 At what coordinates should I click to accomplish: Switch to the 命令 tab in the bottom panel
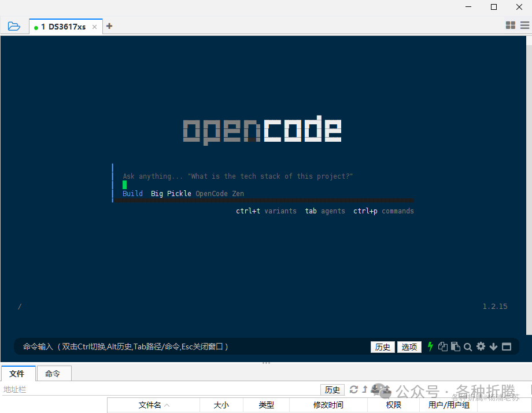(54, 373)
